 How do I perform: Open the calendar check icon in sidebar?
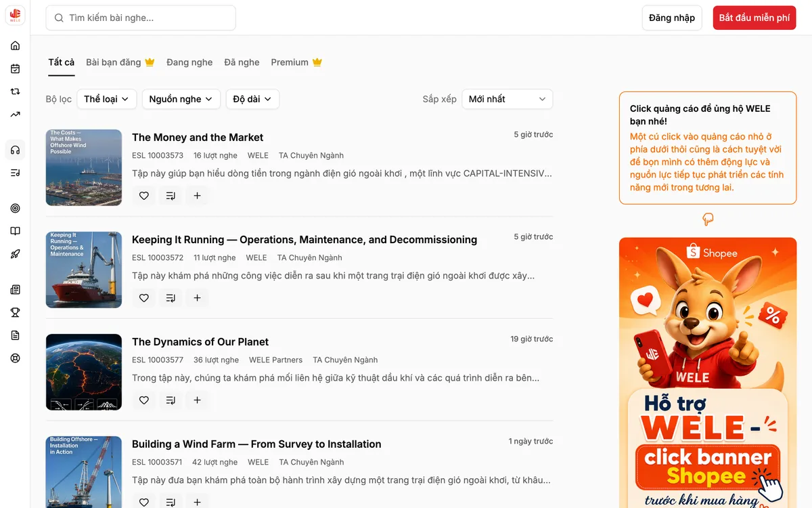[15, 68]
